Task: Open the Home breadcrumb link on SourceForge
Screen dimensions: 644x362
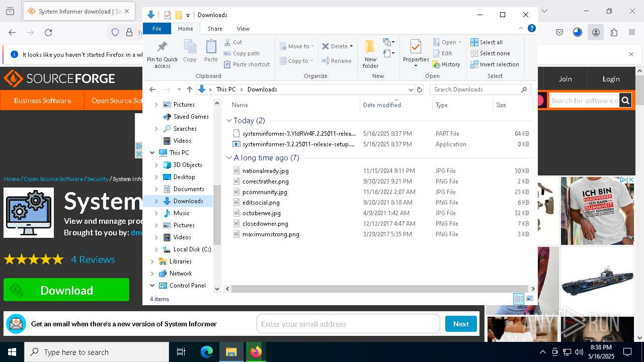Action: [x=12, y=179]
